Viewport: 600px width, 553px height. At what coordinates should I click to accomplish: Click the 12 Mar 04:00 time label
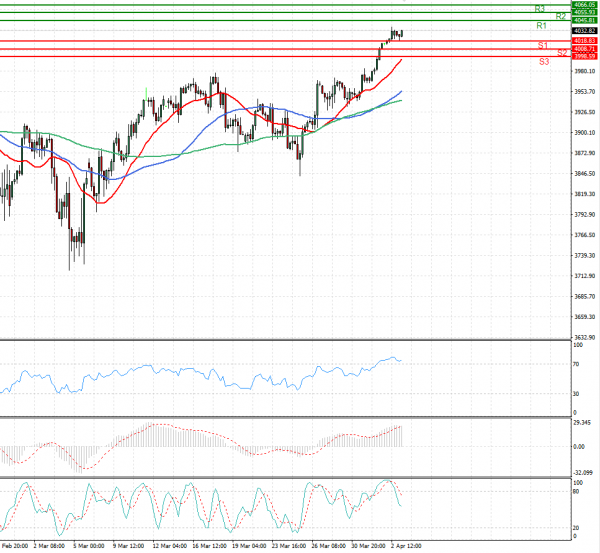click(170, 546)
